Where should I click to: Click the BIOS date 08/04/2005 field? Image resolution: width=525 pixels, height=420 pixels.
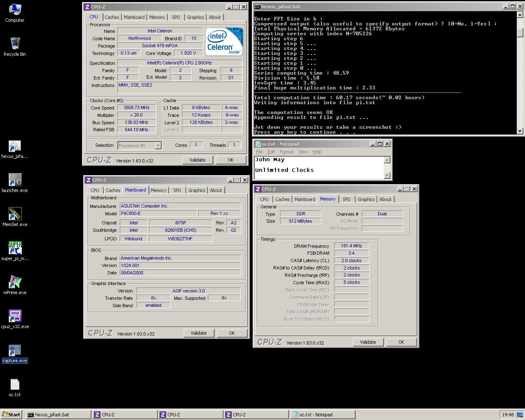point(180,273)
